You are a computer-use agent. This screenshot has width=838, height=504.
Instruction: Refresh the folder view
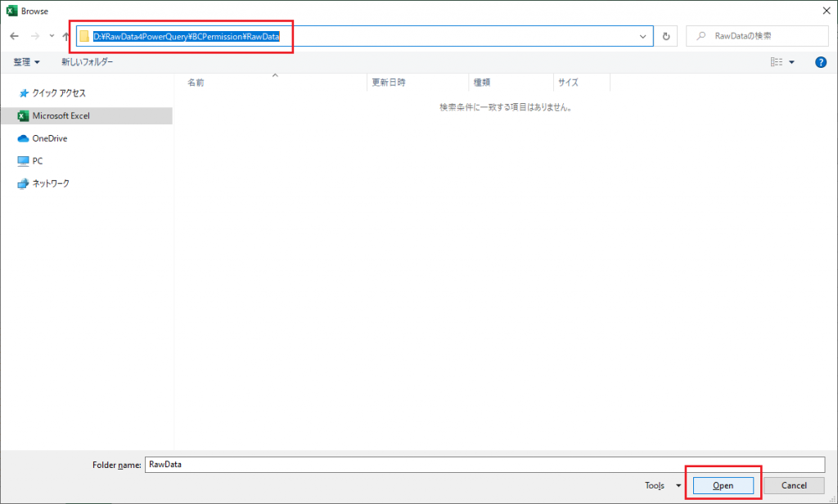click(666, 36)
